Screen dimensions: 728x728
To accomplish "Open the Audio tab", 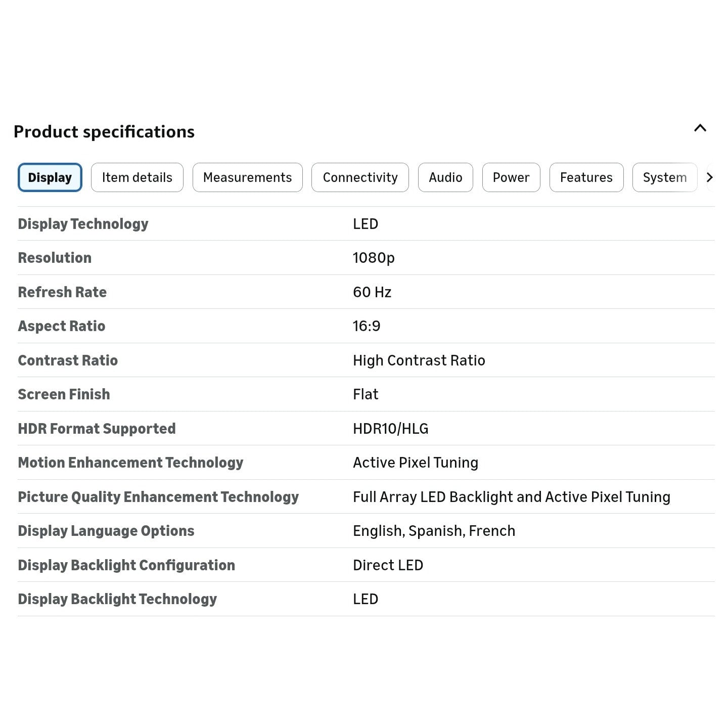I will click(445, 177).
